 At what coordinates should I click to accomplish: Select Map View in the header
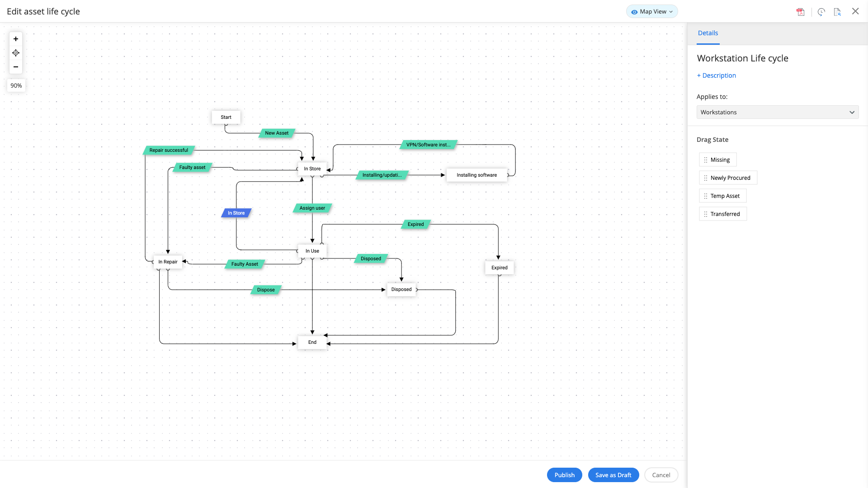[x=651, y=11]
